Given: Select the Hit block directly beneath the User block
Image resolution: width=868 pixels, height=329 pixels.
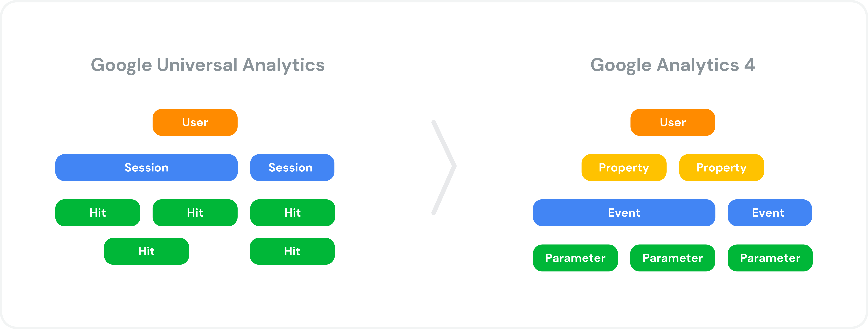Looking at the screenshot, I should [195, 212].
